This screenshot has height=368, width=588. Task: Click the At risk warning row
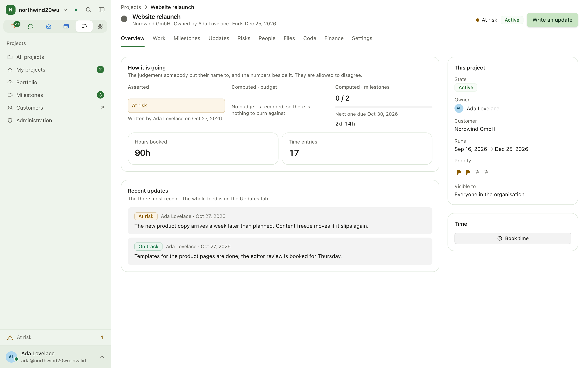55,337
